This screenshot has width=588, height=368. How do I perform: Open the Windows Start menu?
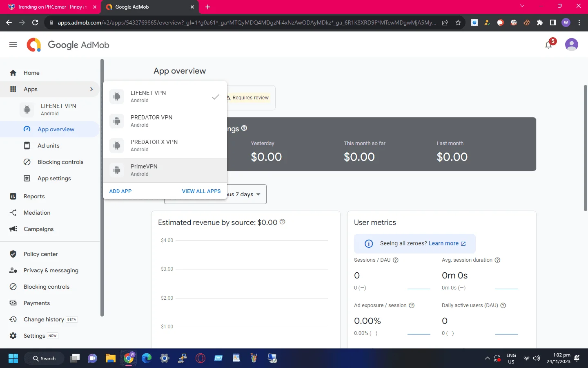pos(13,358)
